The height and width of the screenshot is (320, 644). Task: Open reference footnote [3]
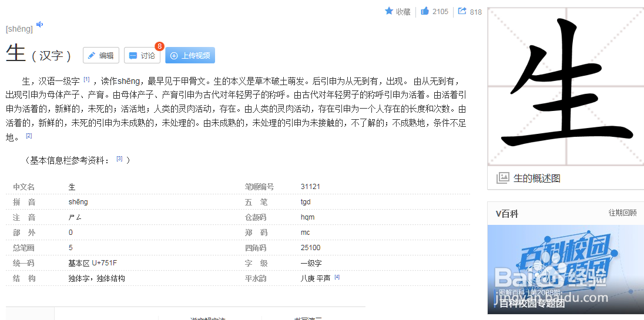coord(119,159)
